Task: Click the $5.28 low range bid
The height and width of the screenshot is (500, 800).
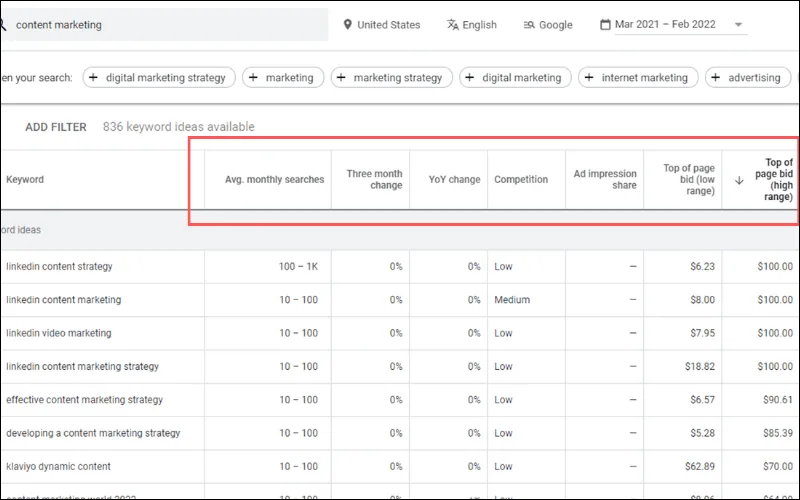Action: point(703,433)
